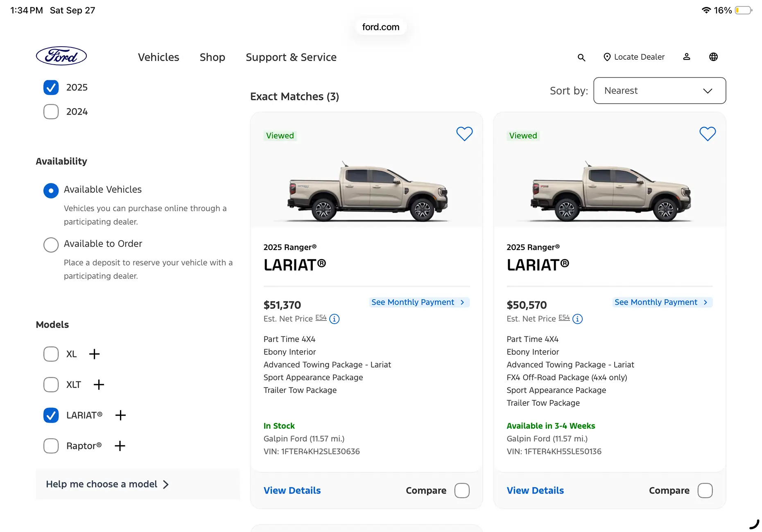View Details of the 3-4 Weeks LARIAT

click(535, 490)
